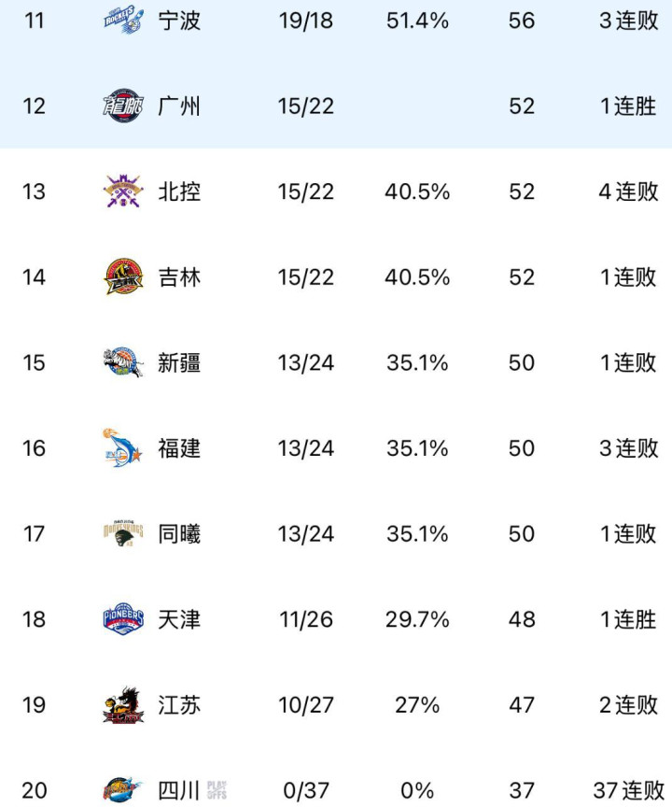Select the 广州 team name

pyautogui.click(x=179, y=106)
